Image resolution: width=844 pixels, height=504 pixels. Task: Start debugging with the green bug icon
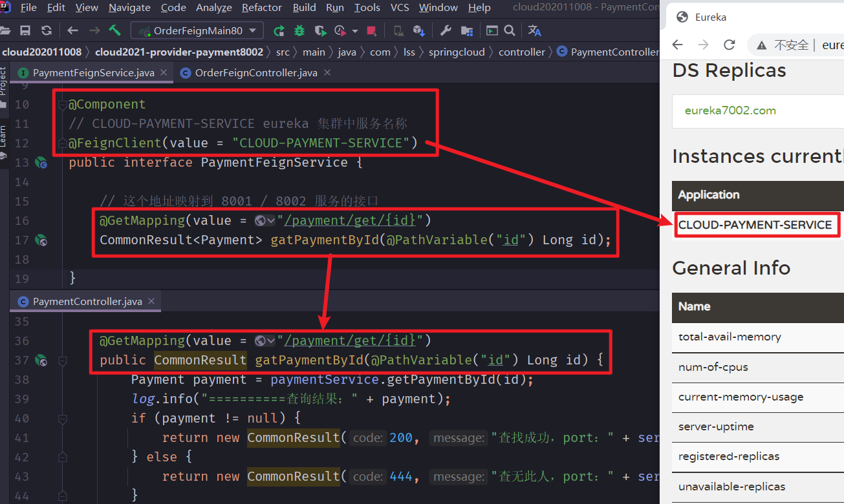299,30
